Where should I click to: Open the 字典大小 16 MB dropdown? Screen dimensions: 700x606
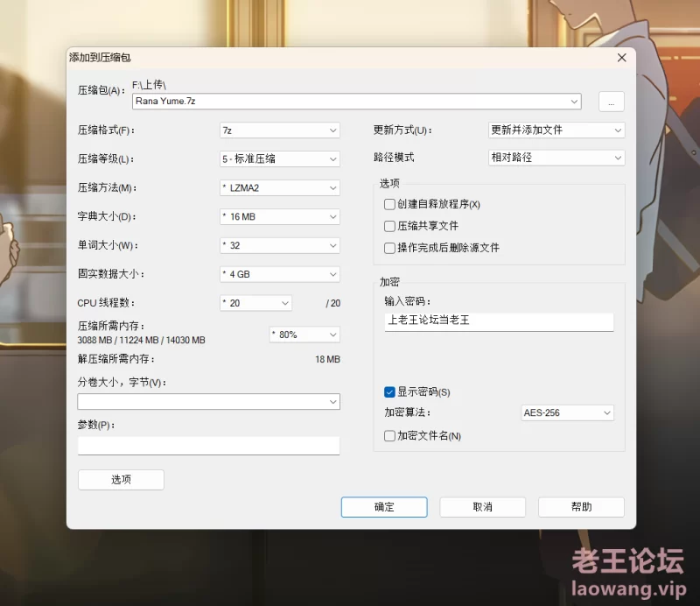point(280,217)
